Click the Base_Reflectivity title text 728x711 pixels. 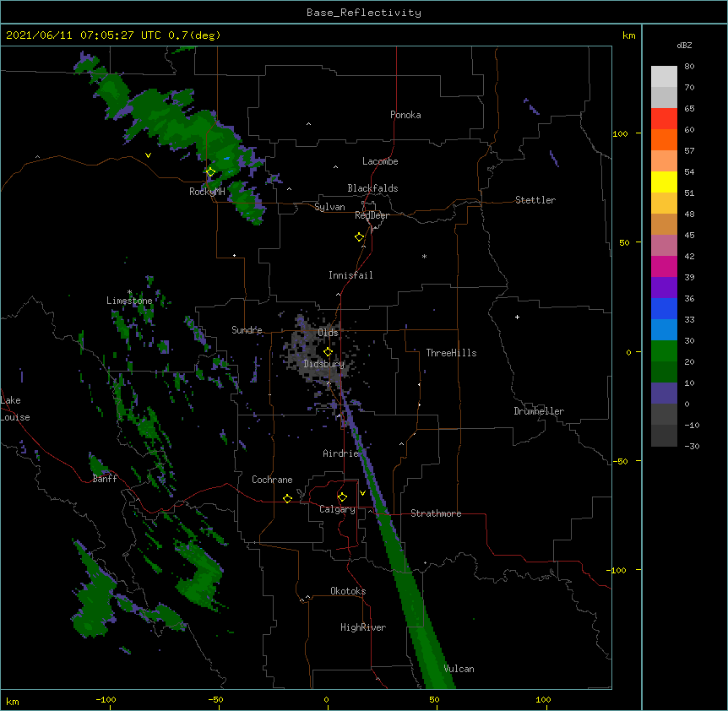(x=364, y=13)
